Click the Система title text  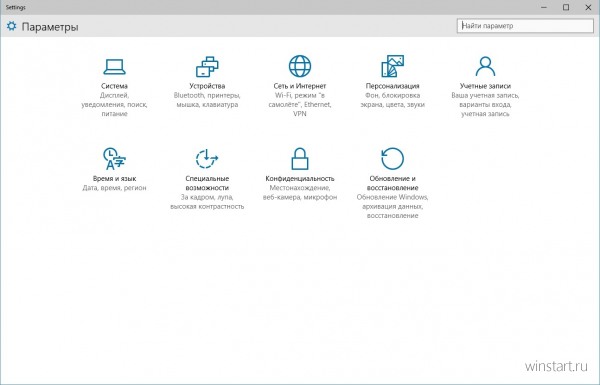click(114, 86)
